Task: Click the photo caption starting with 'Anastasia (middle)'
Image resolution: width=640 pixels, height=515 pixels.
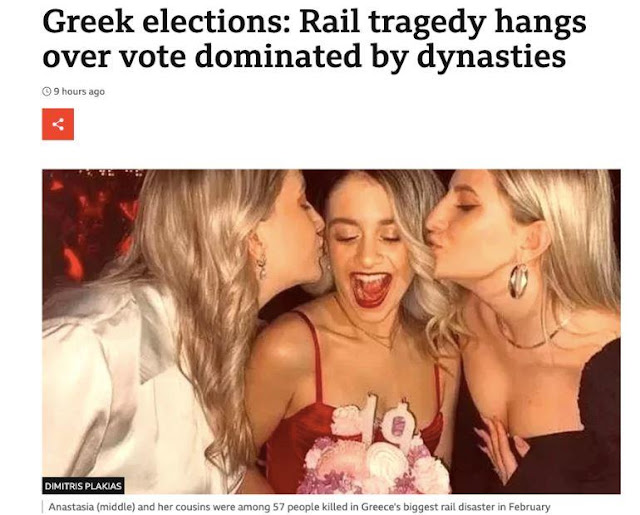Action: tap(299, 507)
